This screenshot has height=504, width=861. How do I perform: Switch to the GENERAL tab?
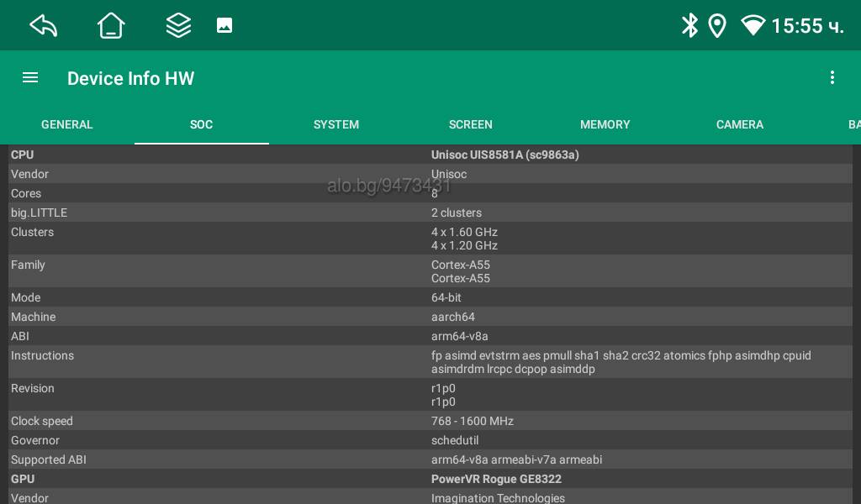(x=67, y=124)
